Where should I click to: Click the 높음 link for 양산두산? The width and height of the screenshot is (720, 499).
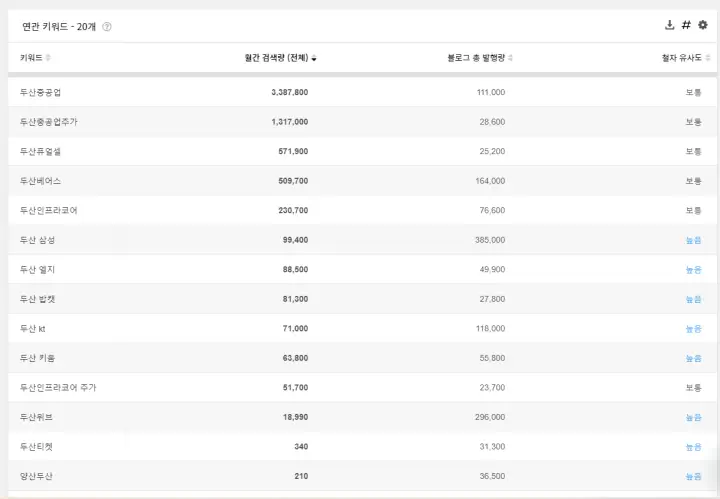click(x=693, y=477)
